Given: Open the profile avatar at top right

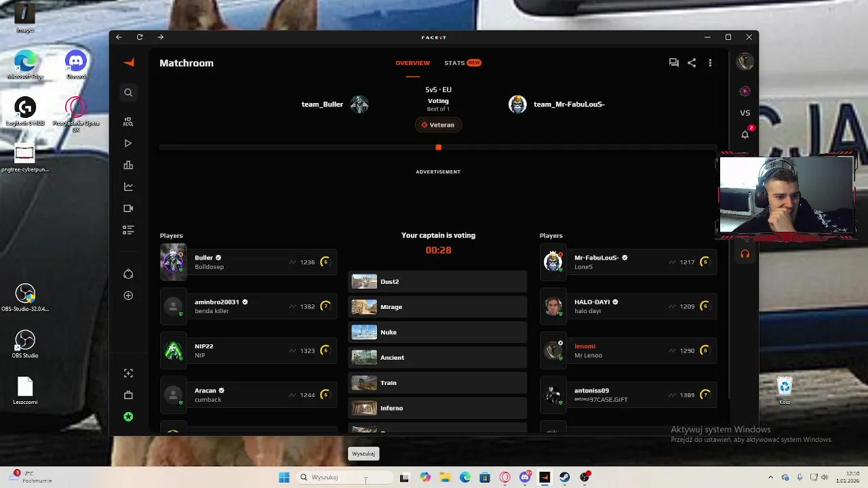Looking at the screenshot, I should coord(745,62).
